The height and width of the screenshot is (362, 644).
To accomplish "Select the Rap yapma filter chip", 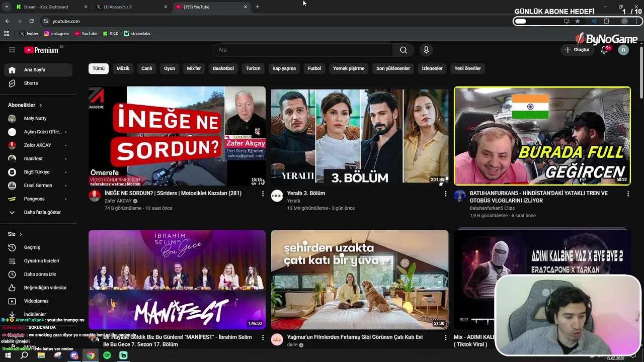I will 284,68.
